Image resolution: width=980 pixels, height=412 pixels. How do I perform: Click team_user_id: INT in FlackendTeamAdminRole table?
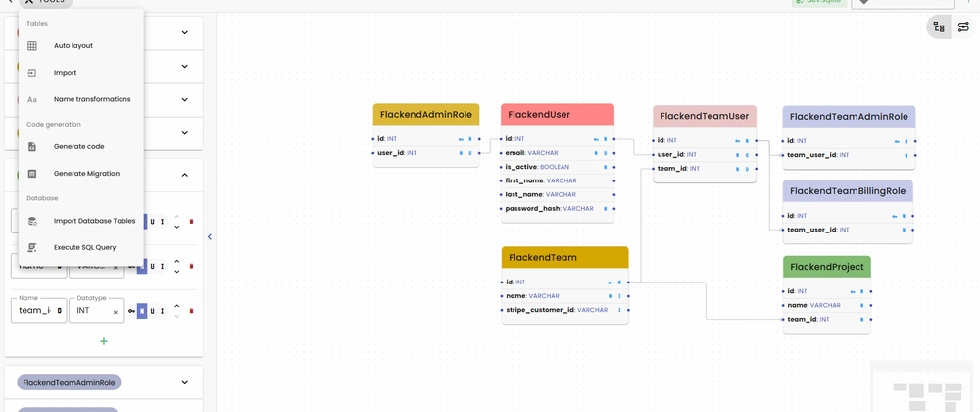pos(849,155)
